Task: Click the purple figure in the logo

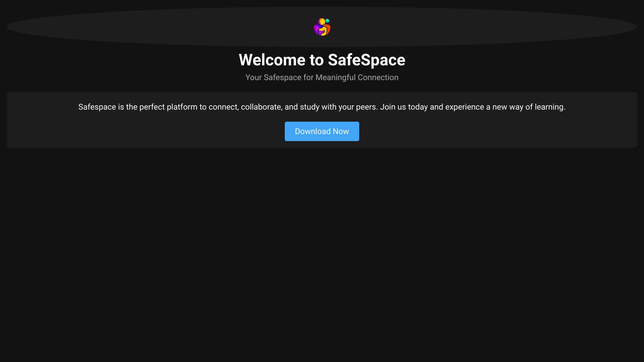Action: click(317, 29)
